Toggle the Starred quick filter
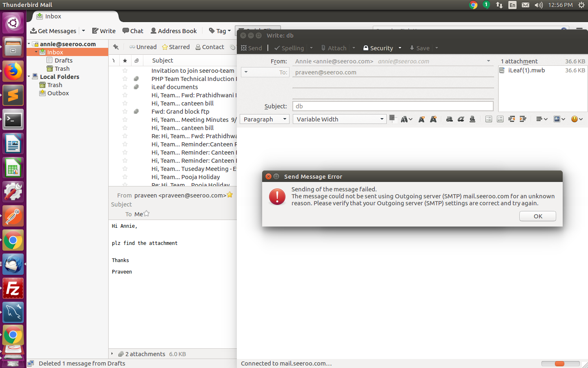Viewport: 588px width, 368px height. [176, 47]
